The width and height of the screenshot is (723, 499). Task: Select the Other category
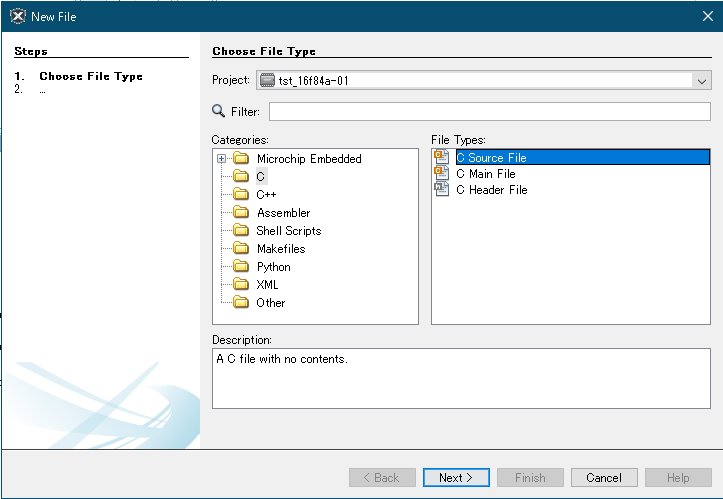pyautogui.click(x=271, y=303)
